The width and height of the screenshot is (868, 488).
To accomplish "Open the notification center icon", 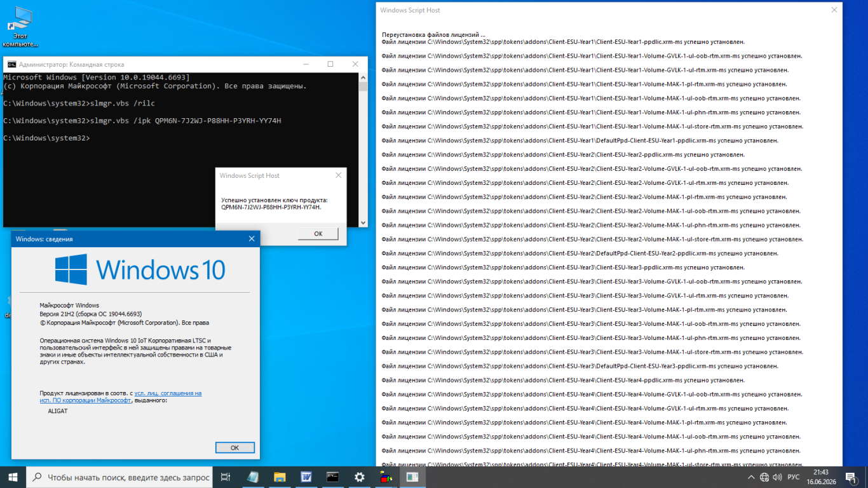I will pyautogui.click(x=850, y=477).
